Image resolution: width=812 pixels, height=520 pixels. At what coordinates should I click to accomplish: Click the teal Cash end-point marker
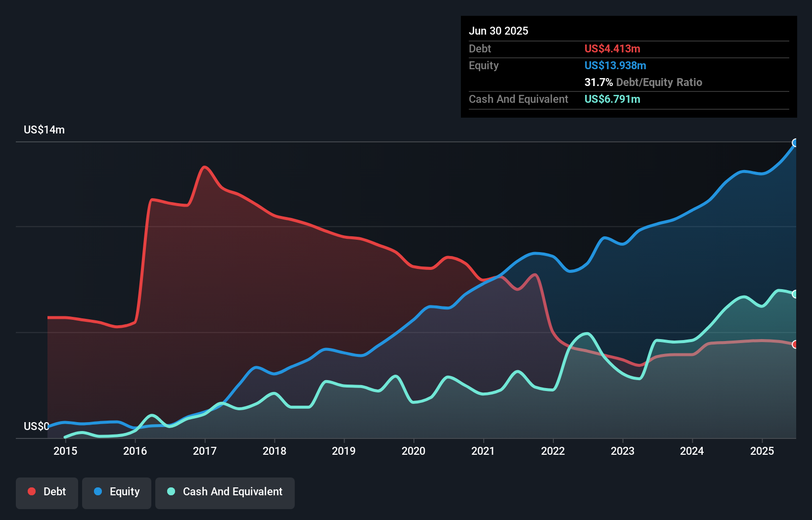(x=795, y=294)
